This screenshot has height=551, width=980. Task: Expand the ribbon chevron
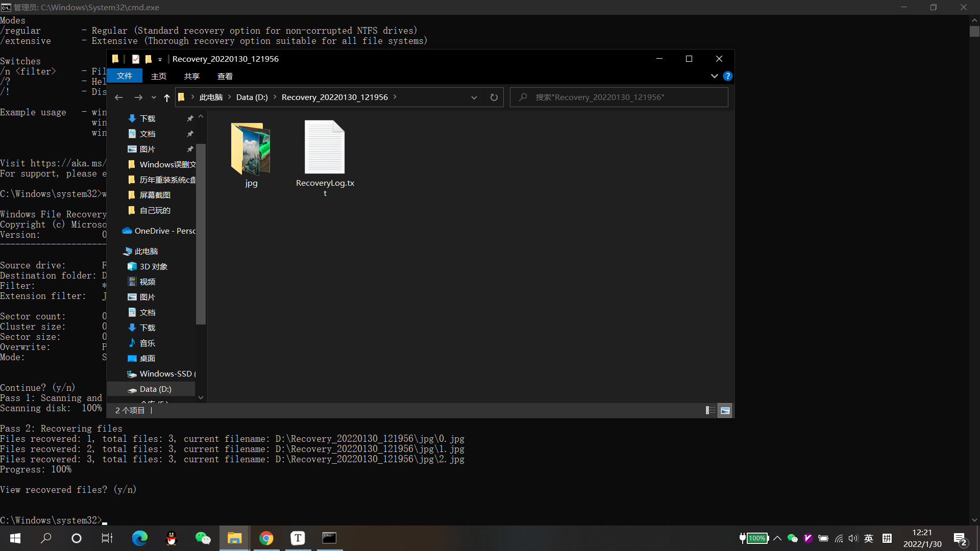click(x=714, y=76)
